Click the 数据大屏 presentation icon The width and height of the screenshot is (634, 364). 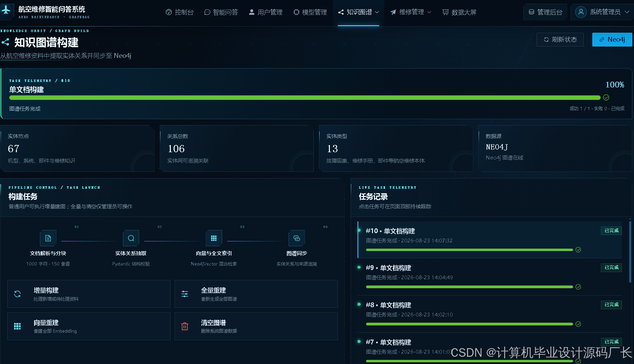point(445,12)
